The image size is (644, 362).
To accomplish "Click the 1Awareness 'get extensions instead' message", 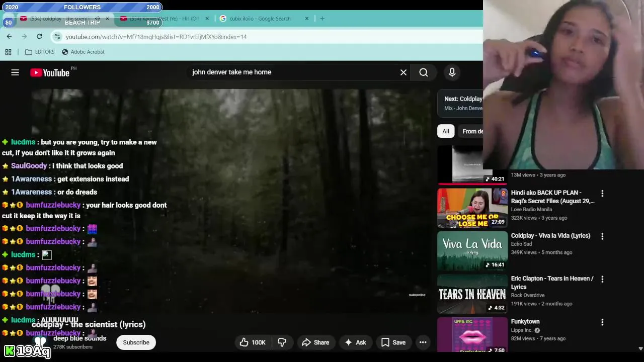I will click(93, 179).
